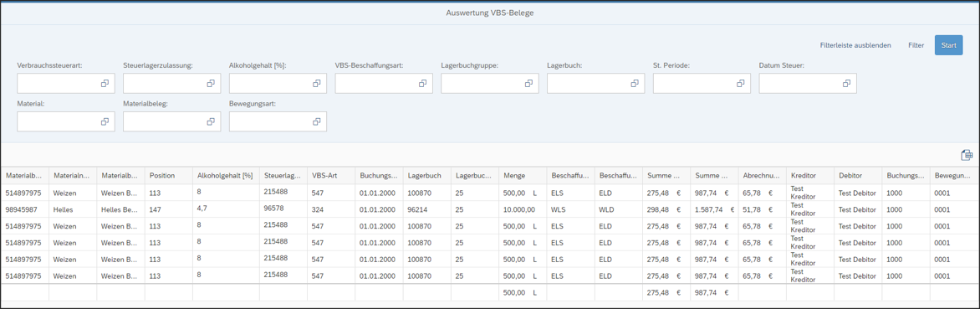Open value help icon for Lagerbuch
The height and width of the screenshot is (309, 980).
pyautogui.click(x=635, y=84)
